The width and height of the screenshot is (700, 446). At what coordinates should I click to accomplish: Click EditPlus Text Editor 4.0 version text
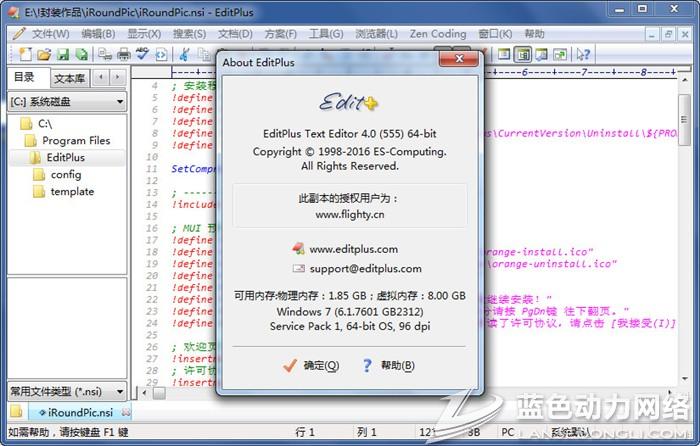[350, 133]
